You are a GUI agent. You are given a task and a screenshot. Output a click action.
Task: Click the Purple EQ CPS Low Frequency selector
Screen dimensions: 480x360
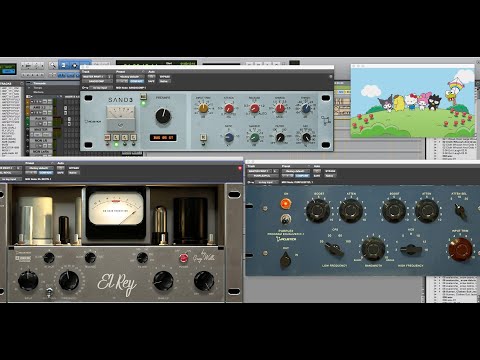[334, 249]
